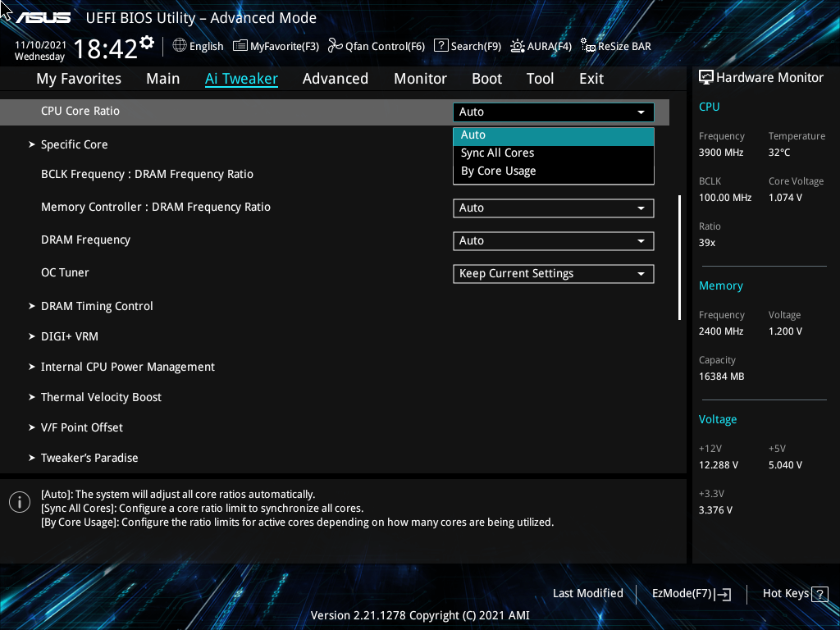The height and width of the screenshot is (630, 840).
Task: Click the ReSize BAR label
Action: 624,47
